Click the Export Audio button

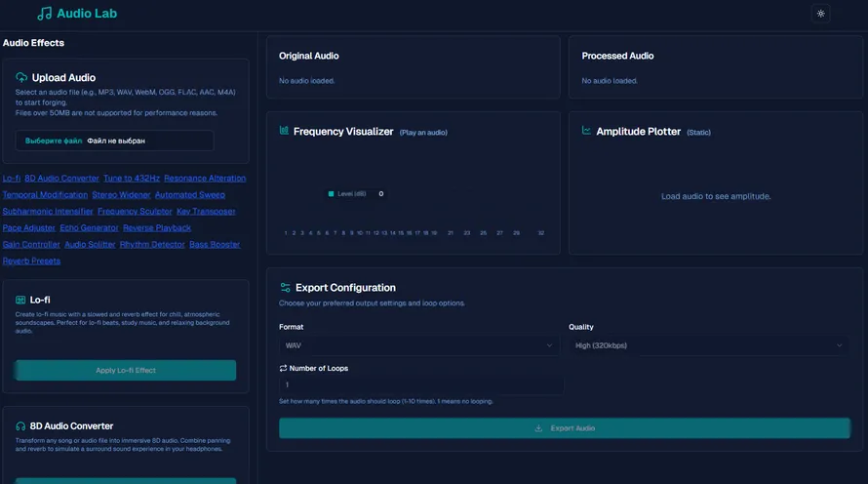pos(565,428)
